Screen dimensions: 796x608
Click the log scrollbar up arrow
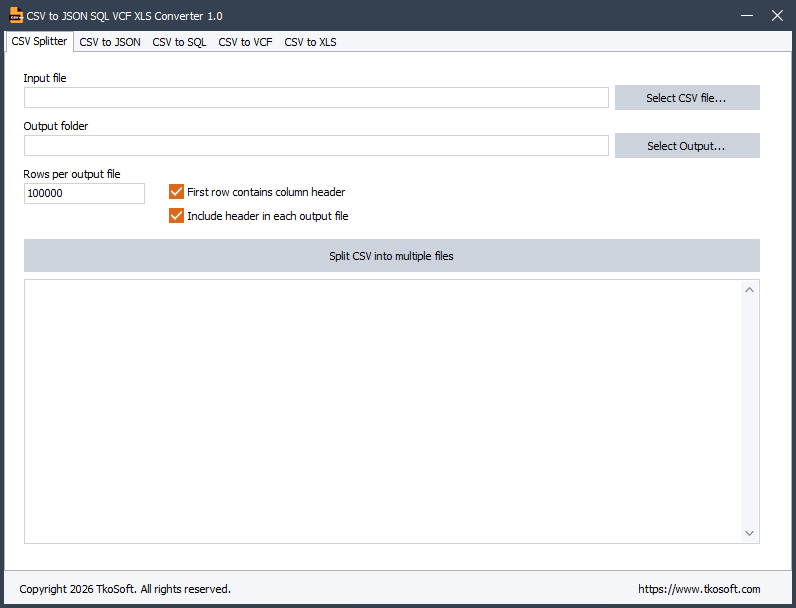(749, 290)
